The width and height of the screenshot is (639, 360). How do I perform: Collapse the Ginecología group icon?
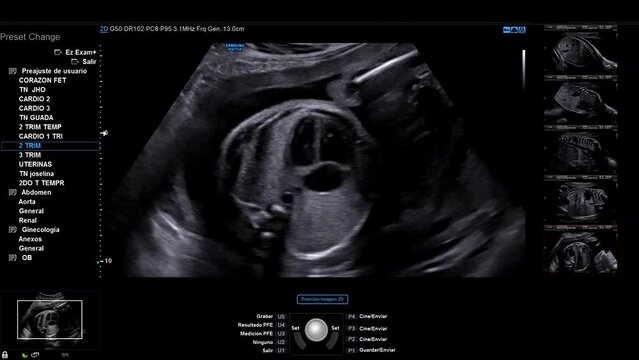(x=13, y=230)
